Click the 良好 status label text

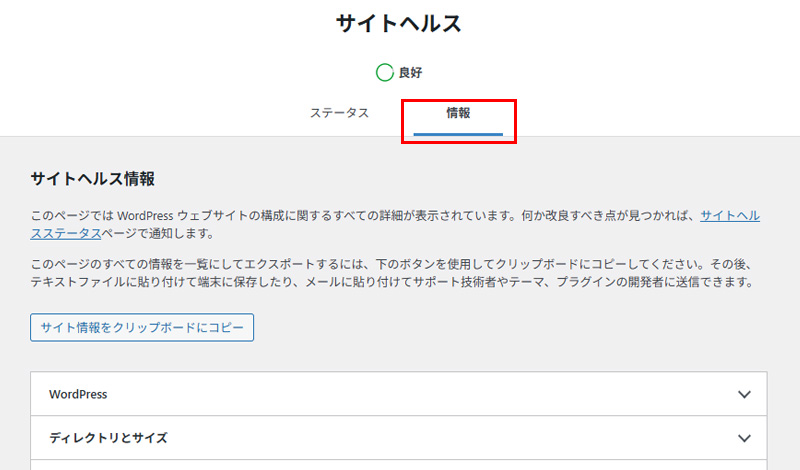coord(411,73)
